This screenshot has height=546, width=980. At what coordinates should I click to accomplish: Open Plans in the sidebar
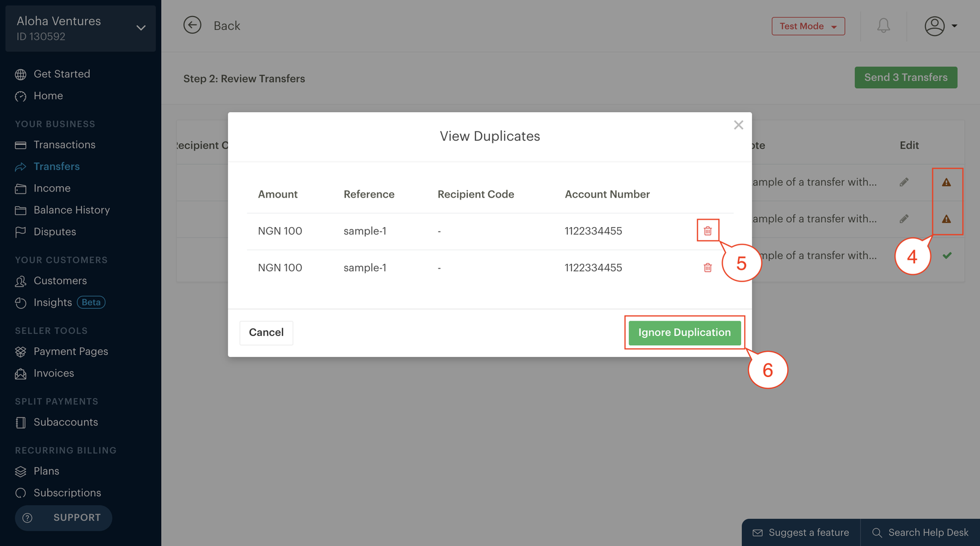coord(37,471)
